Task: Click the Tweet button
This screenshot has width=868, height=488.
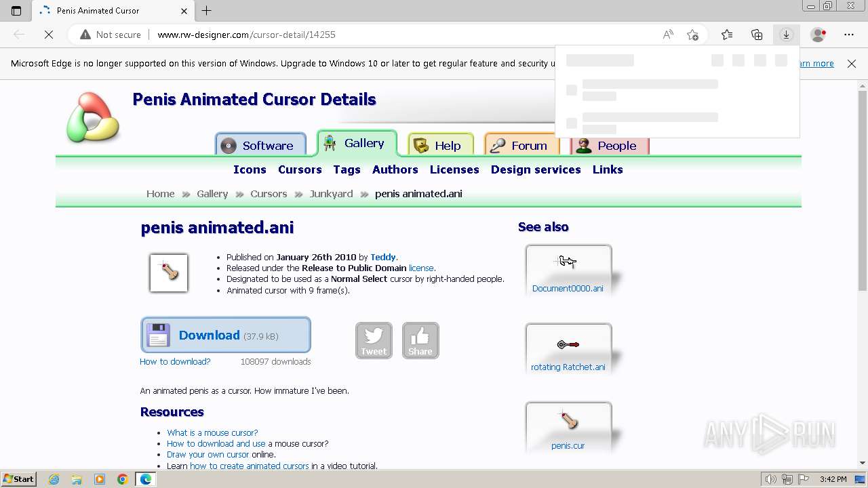Action: (x=374, y=340)
